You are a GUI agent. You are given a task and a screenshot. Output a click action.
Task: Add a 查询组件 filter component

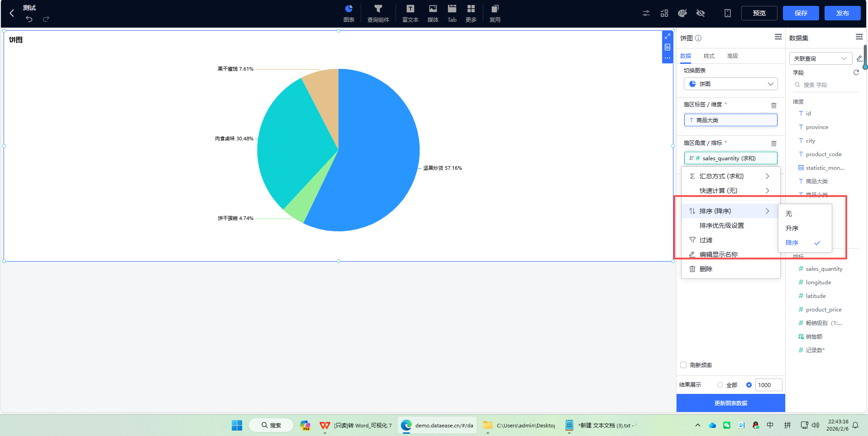point(378,13)
